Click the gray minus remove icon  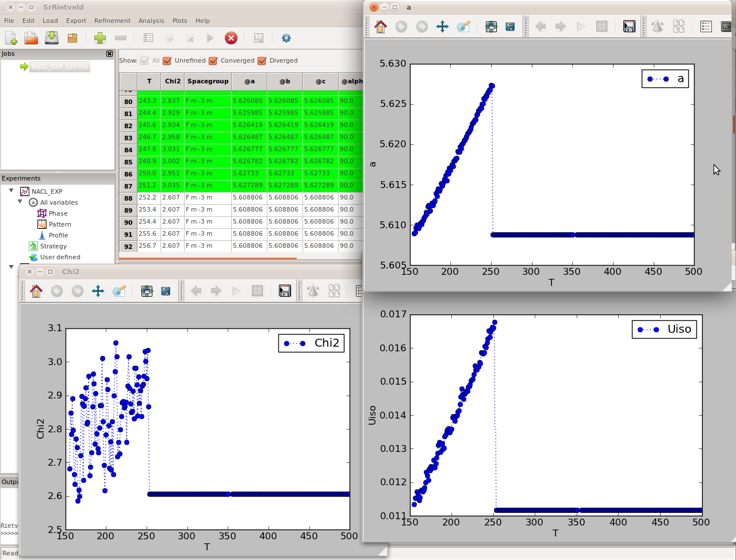tap(121, 38)
